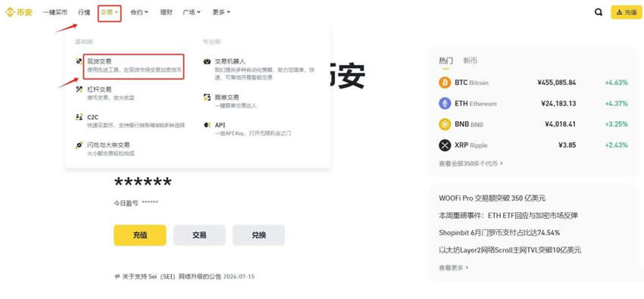This screenshot has width=644, height=299.
Task: Click the 跟单交易 copy trading icon
Action: [207, 97]
